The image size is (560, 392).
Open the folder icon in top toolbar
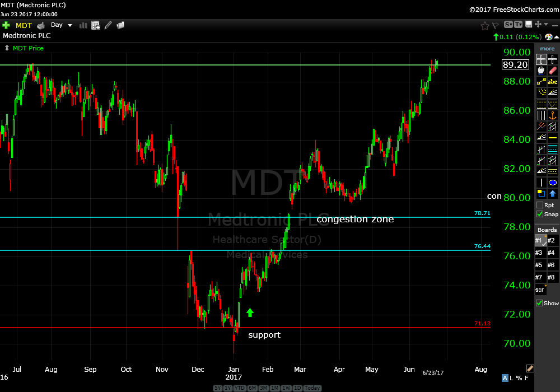pyautogui.click(x=120, y=25)
